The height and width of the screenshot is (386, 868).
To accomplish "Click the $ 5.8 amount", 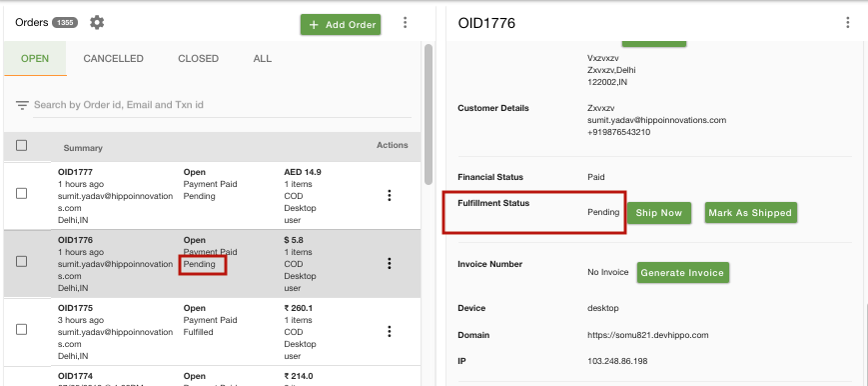I will coord(294,240).
